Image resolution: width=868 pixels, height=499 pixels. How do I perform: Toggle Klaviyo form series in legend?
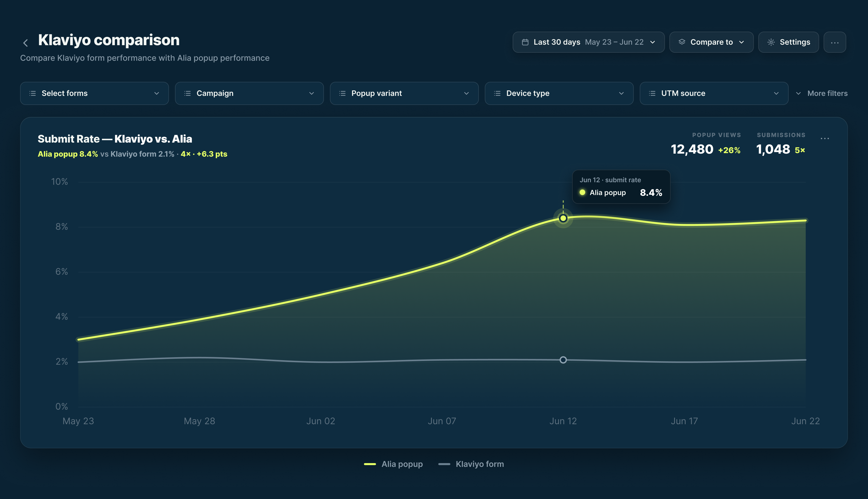point(471,464)
